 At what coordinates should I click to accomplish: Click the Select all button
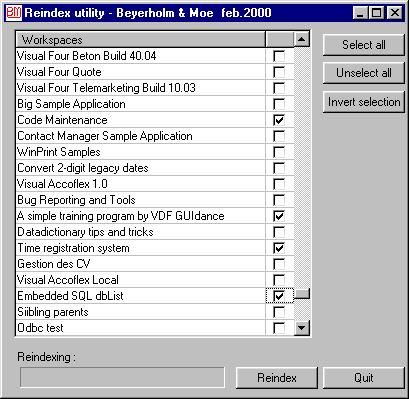364,45
